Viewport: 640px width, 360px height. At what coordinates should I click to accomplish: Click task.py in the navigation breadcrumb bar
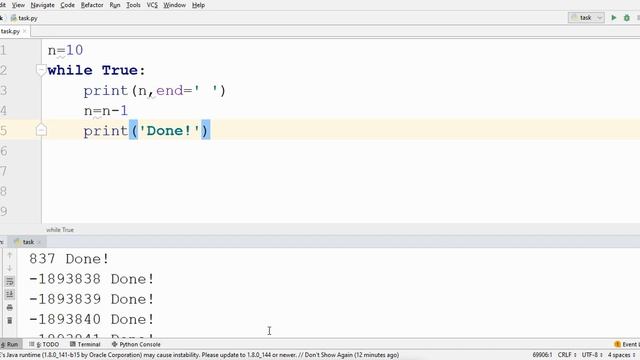24,18
